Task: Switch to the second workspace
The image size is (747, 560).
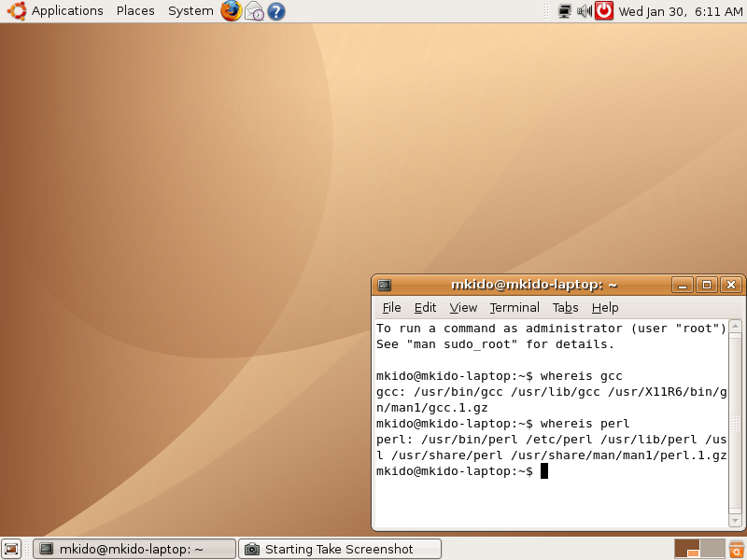Action: 712,549
